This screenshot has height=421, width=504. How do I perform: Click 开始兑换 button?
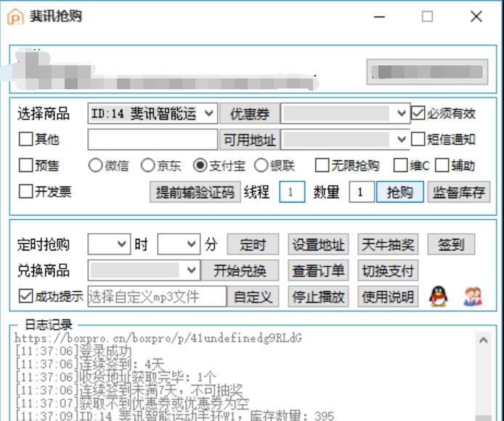click(x=240, y=271)
